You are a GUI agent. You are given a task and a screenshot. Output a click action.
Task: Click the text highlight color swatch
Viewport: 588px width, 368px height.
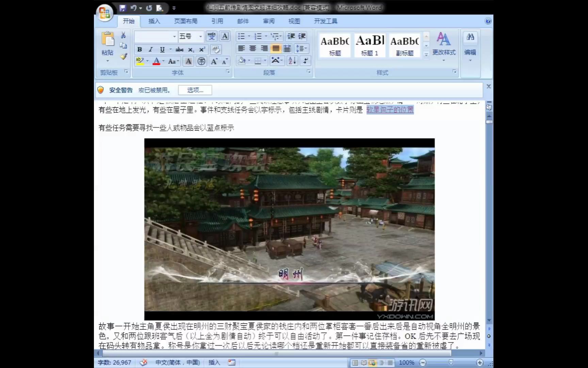(140, 61)
